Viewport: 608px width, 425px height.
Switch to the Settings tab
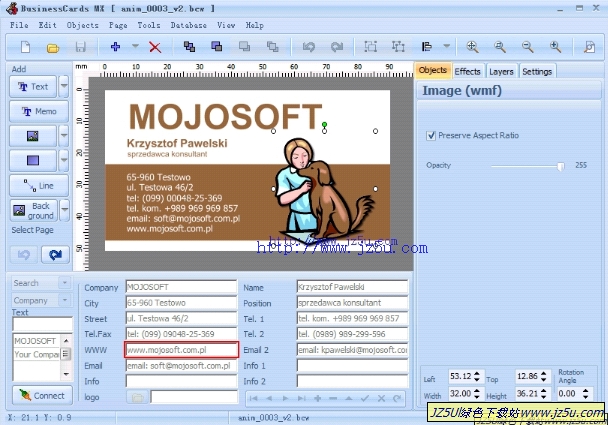click(537, 71)
